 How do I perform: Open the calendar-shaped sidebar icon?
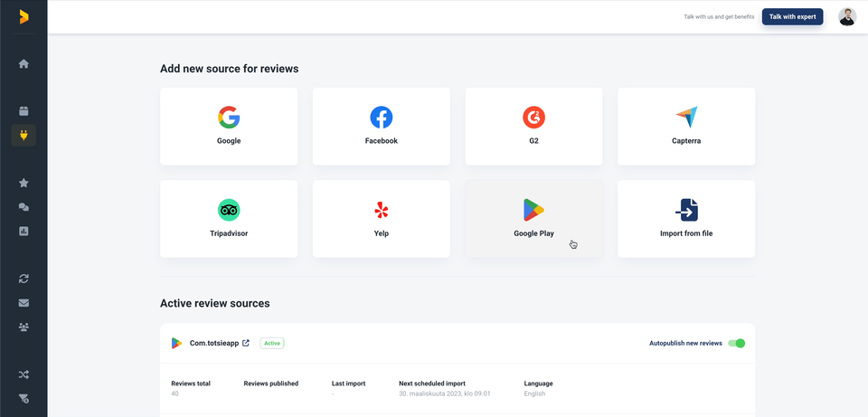coord(24,110)
